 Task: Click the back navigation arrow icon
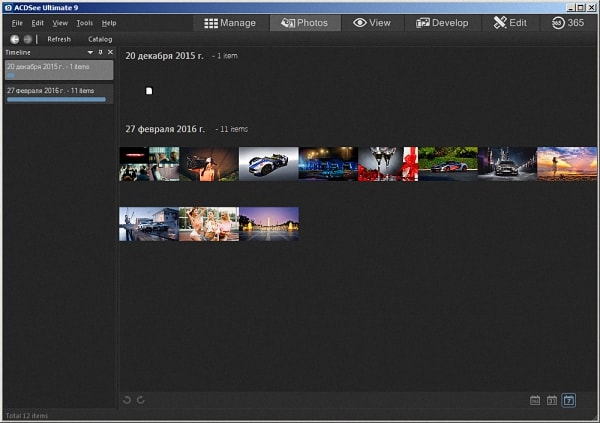tap(15, 39)
